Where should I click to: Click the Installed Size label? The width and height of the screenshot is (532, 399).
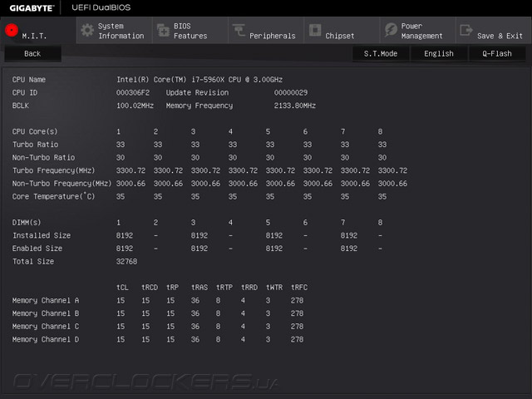click(x=42, y=235)
